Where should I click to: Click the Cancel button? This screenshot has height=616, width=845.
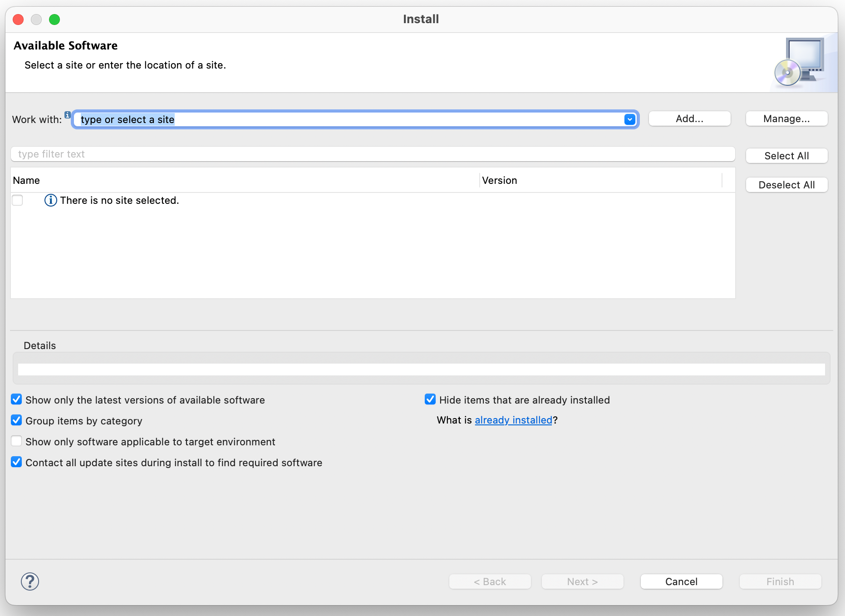tap(681, 582)
